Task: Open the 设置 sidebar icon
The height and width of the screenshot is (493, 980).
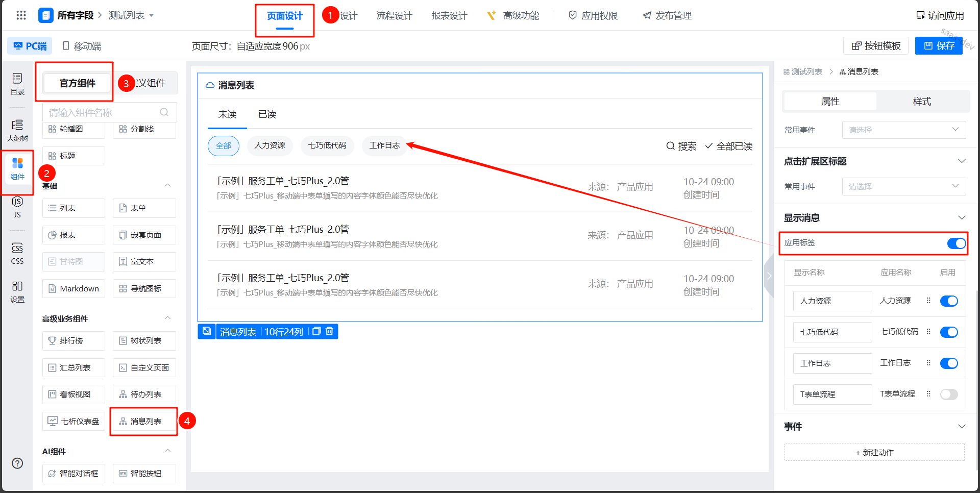Action: [x=17, y=291]
